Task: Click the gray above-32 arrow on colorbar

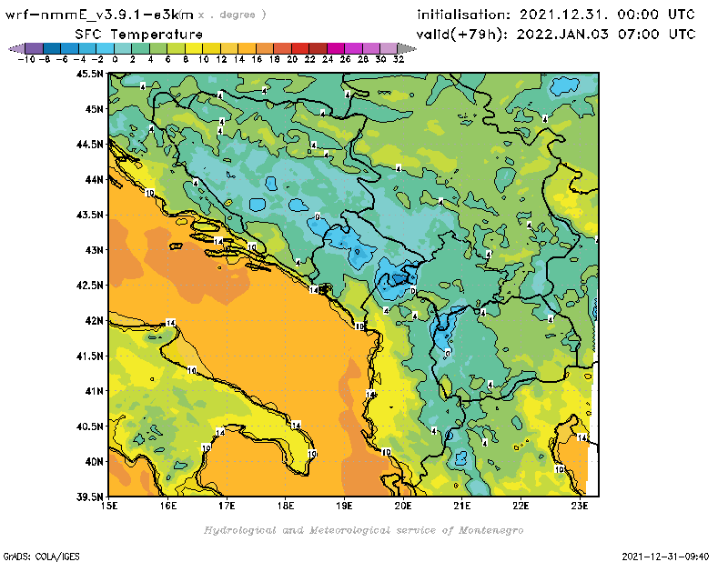Action: [x=407, y=48]
